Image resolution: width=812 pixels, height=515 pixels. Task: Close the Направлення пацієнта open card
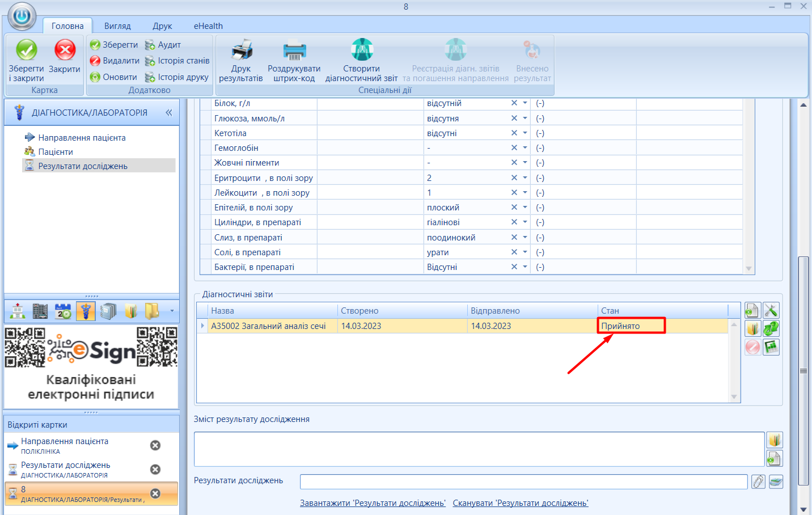(x=155, y=446)
